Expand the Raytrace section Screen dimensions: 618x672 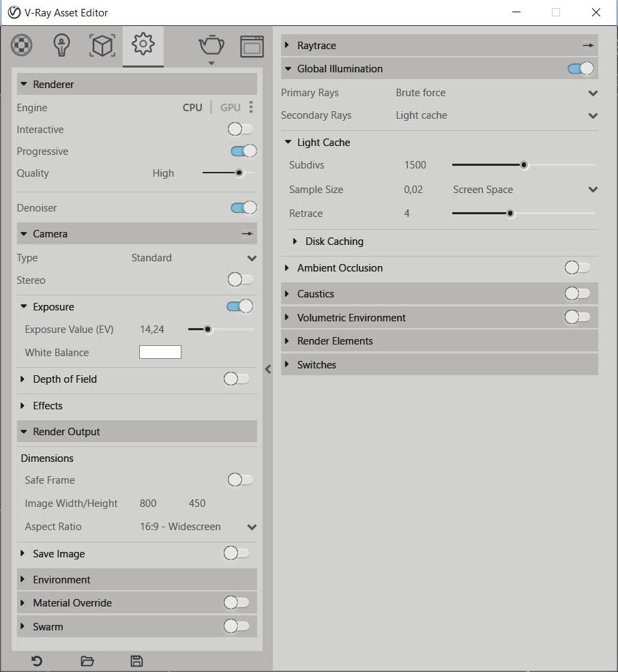[286, 45]
